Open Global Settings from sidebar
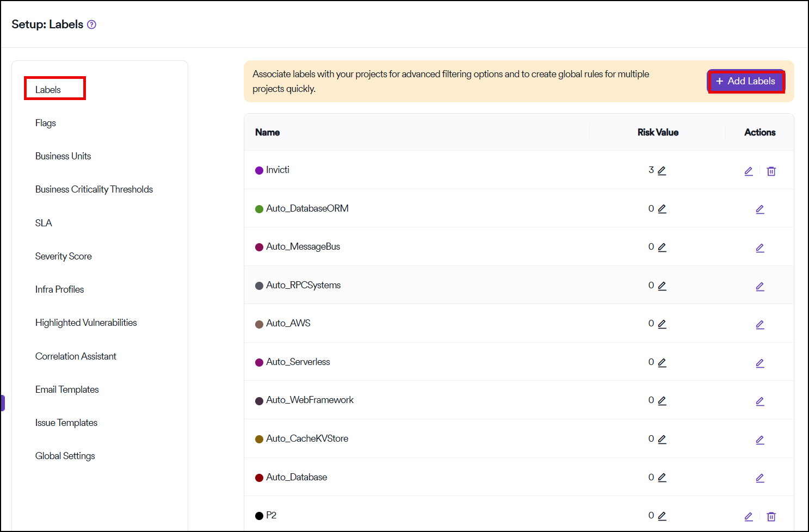Viewport: 809px width, 532px height. (65, 456)
